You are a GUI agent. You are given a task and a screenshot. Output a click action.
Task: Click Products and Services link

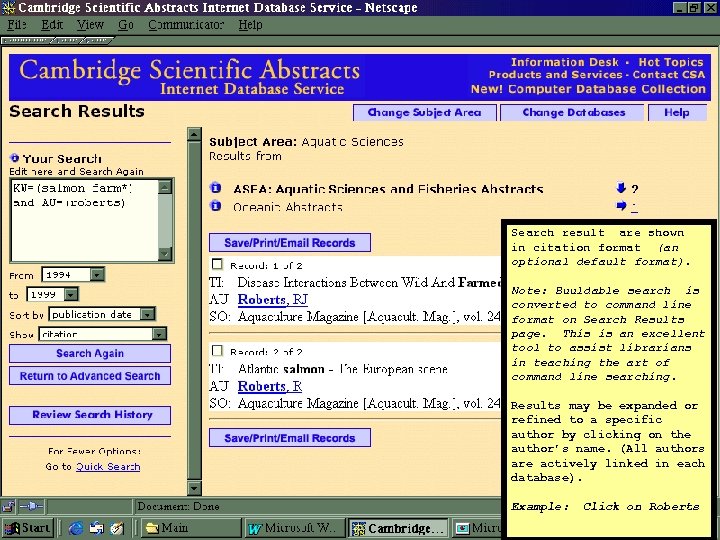[555, 74]
